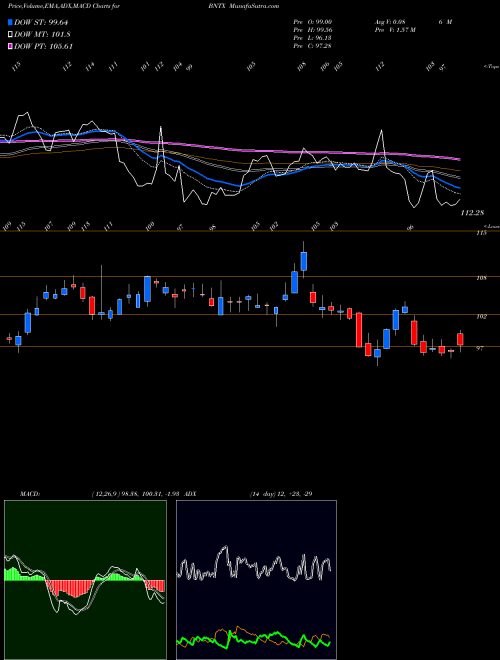Click the magenta DOW PT legend swatch
Viewport: 500px width, 660px height.
pos(10,46)
